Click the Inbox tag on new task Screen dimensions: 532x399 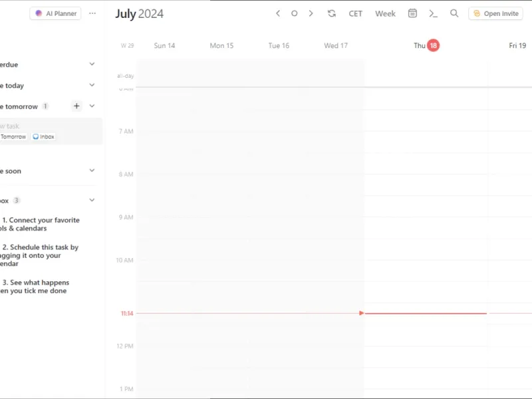click(43, 137)
